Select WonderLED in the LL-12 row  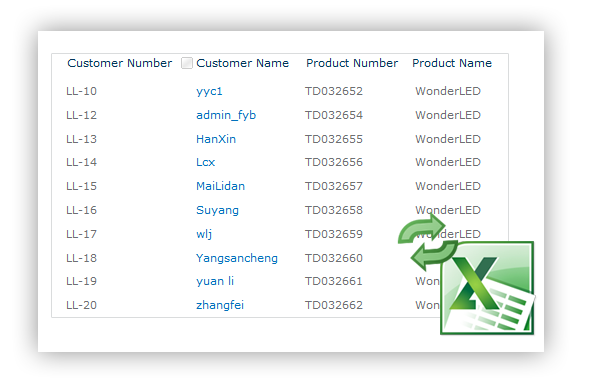click(448, 115)
